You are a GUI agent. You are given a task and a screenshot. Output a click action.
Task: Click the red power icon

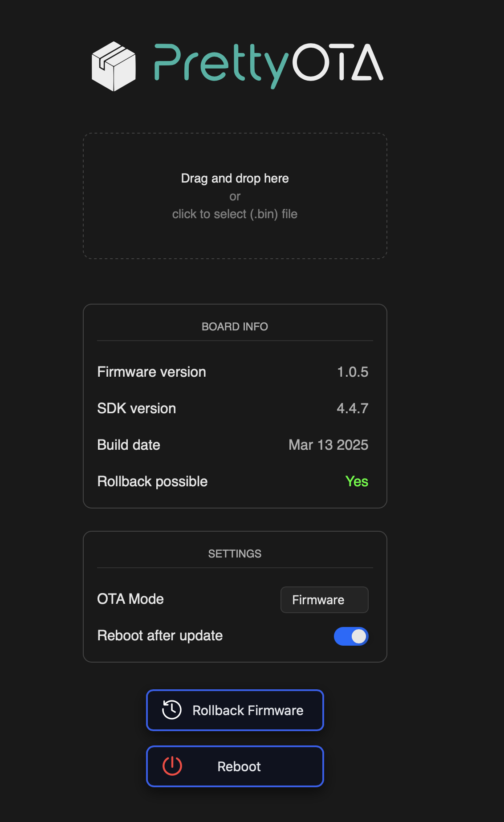pos(172,766)
